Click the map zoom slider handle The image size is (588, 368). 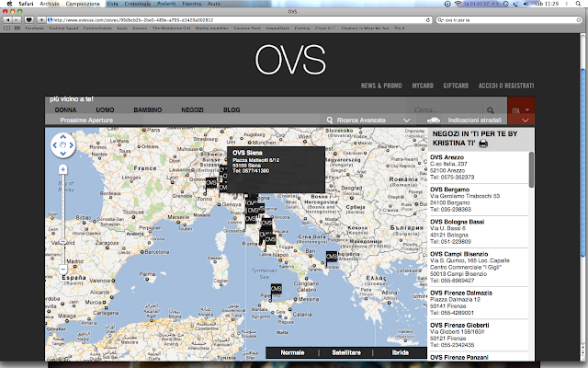(63, 242)
